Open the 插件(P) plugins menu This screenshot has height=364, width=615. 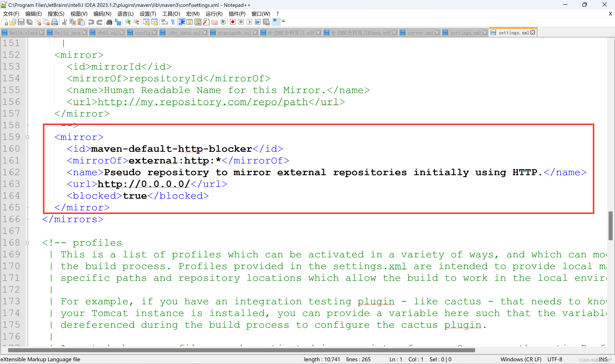[x=237, y=14]
